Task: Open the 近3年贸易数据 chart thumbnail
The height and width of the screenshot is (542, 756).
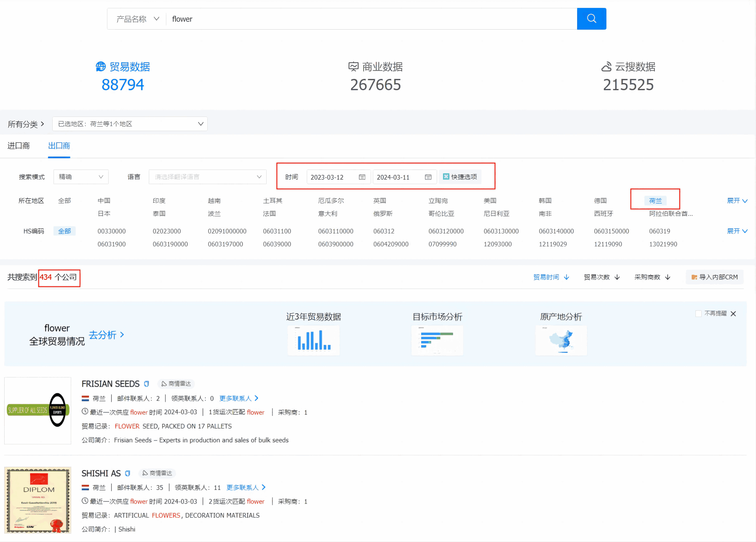Action: 313,340
